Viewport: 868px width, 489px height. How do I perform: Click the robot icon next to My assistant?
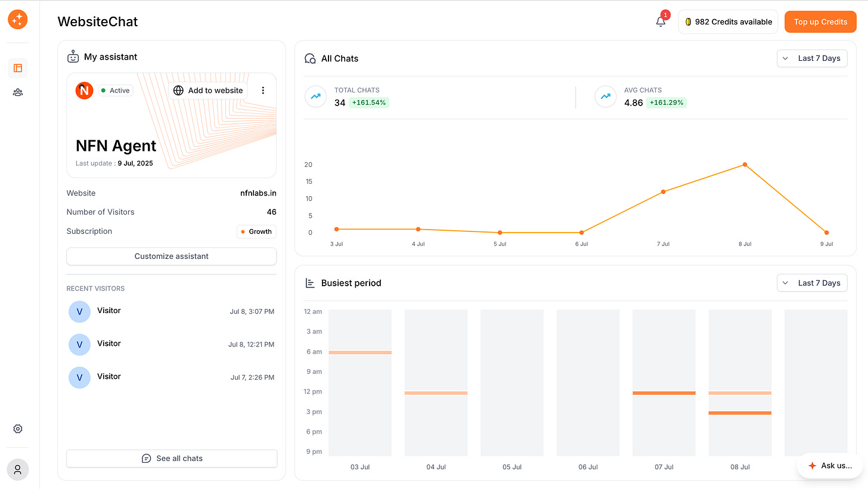[x=73, y=57]
